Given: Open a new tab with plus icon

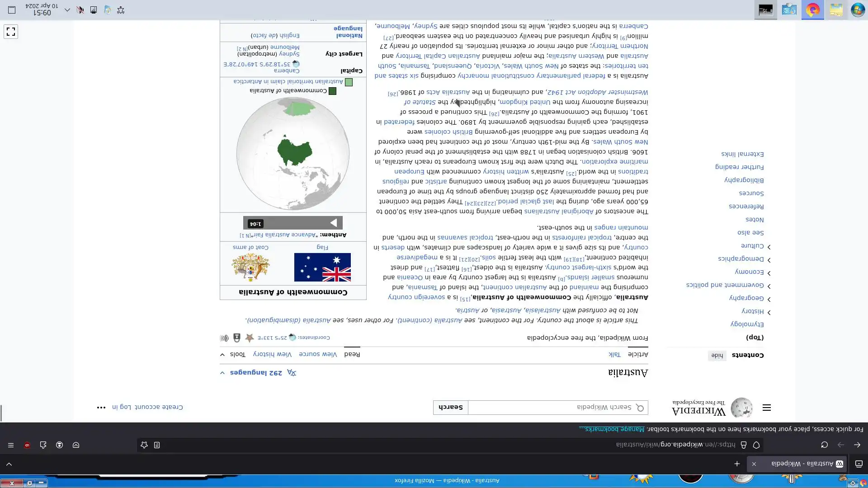Looking at the screenshot, I should pos(737,464).
